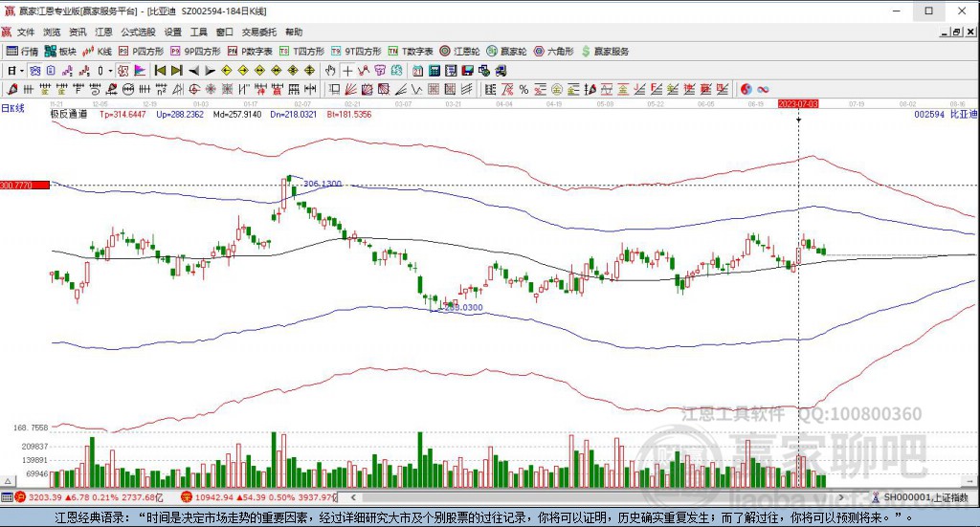Select the rectangle box drawing tool
Image resolution: width=980 pixels, height=527 pixels.
(x=335, y=89)
